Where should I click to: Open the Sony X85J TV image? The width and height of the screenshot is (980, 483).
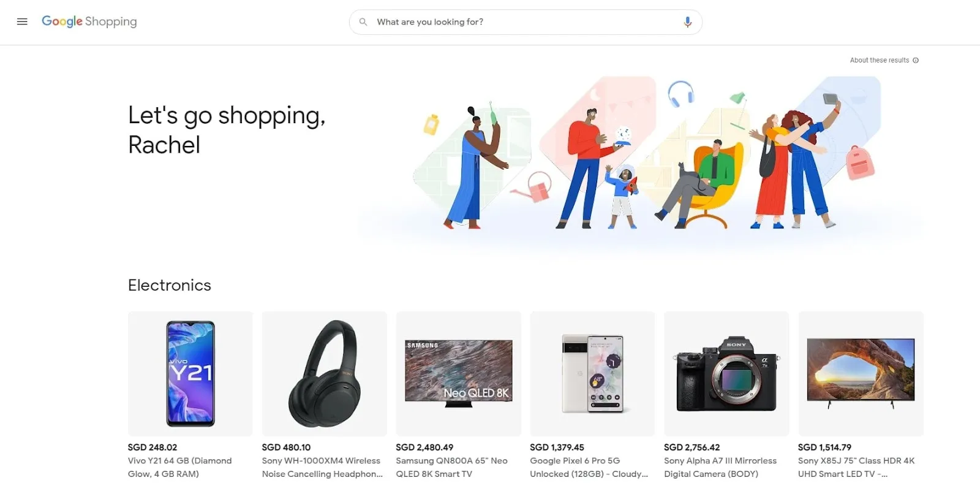click(861, 373)
